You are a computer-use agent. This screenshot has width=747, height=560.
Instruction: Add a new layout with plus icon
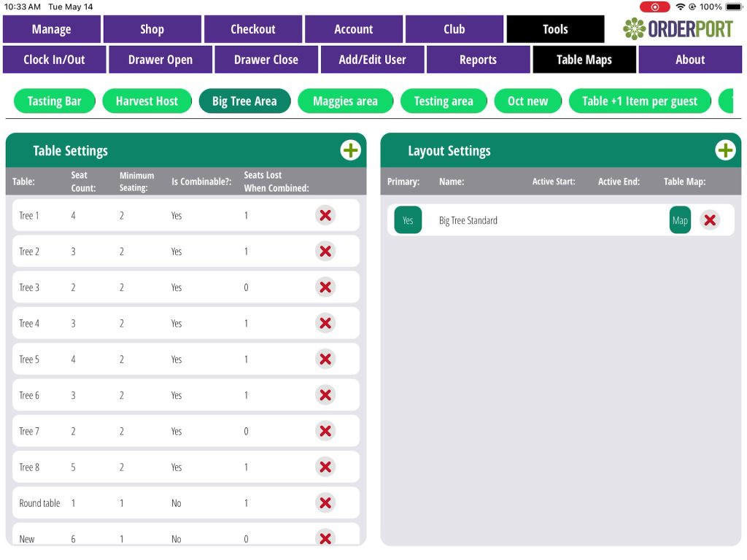[x=725, y=150]
